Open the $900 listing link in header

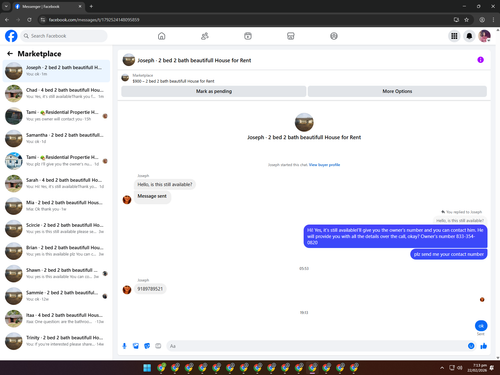173,81
